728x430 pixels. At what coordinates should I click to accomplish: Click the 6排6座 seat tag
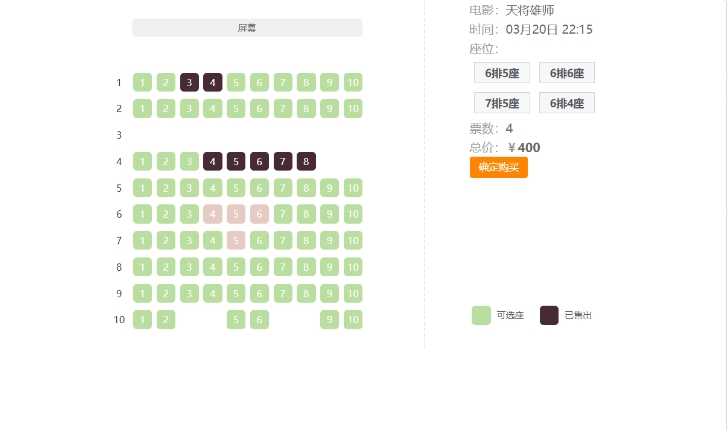click(x=567, y=73)
